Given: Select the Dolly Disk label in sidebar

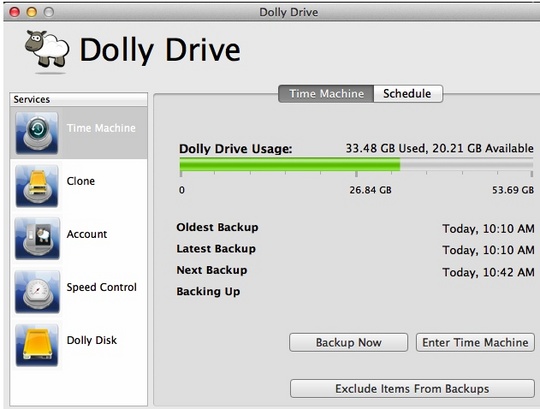Looking at the screenshot, I should pyautogui.click(x=92, y=340).
